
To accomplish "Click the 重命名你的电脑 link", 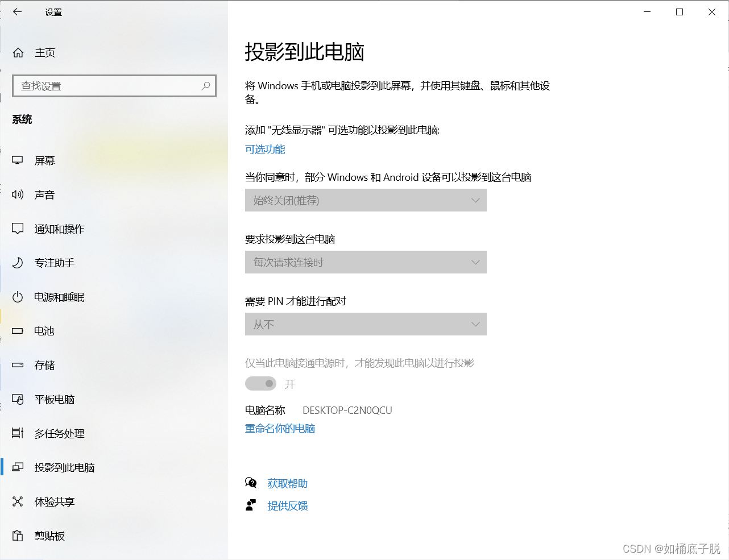I will (x=280, y=429).
